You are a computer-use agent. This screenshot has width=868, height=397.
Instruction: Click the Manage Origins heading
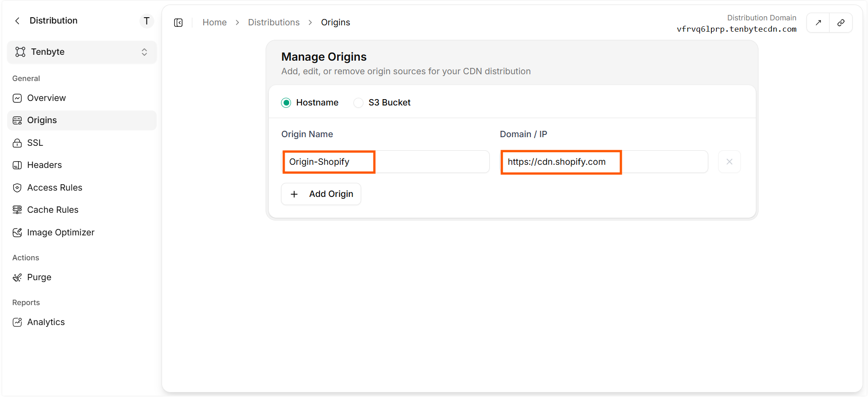coord(324,57)
